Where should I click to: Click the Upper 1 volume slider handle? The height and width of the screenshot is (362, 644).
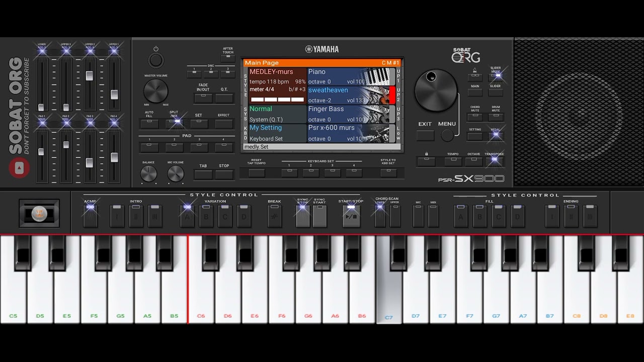[114, 95]
